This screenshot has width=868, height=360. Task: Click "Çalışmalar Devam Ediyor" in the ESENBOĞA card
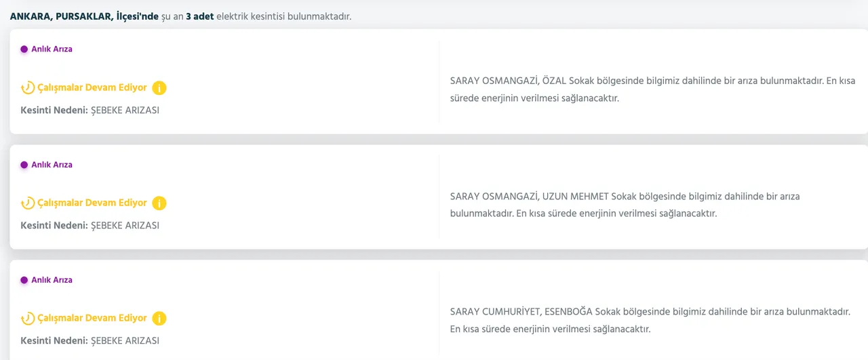(x=92, y=318)
